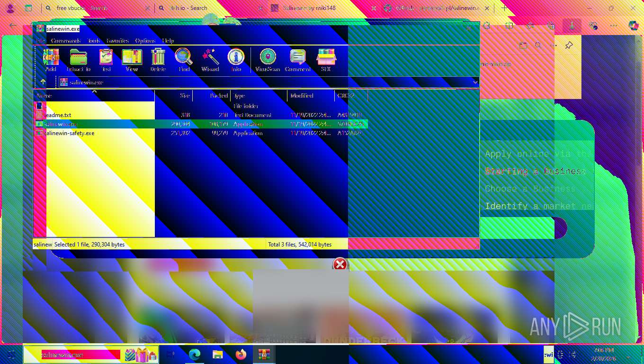Open the Tools menu
Screen dimensions: 644x364
point(94,41)
